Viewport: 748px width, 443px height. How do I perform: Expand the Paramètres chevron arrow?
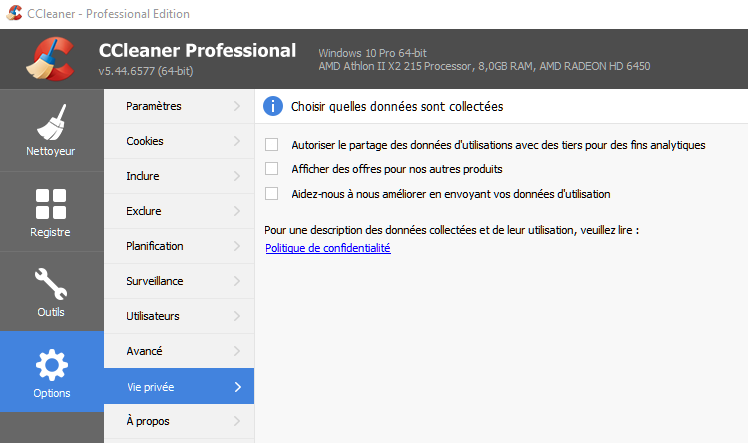point(237,106)
